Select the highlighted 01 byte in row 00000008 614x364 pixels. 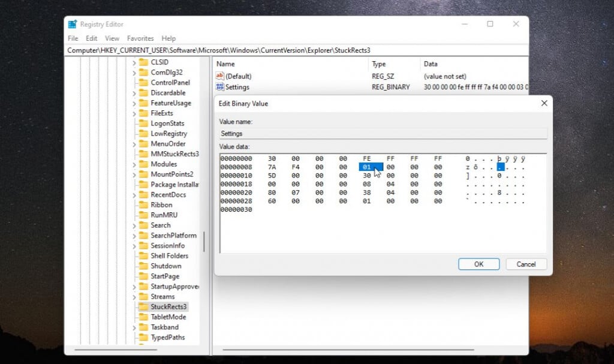[366, 167]
